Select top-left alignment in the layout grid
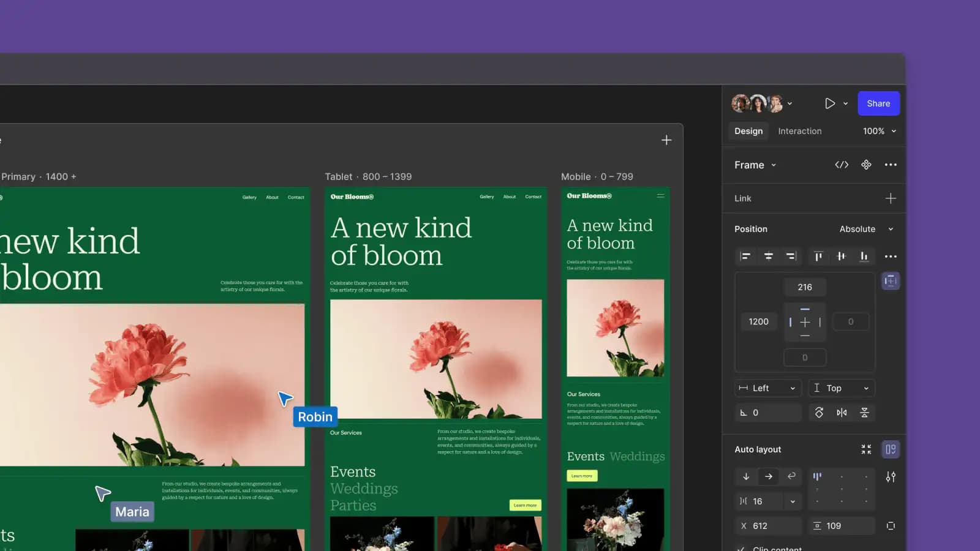 click(817, 476)
